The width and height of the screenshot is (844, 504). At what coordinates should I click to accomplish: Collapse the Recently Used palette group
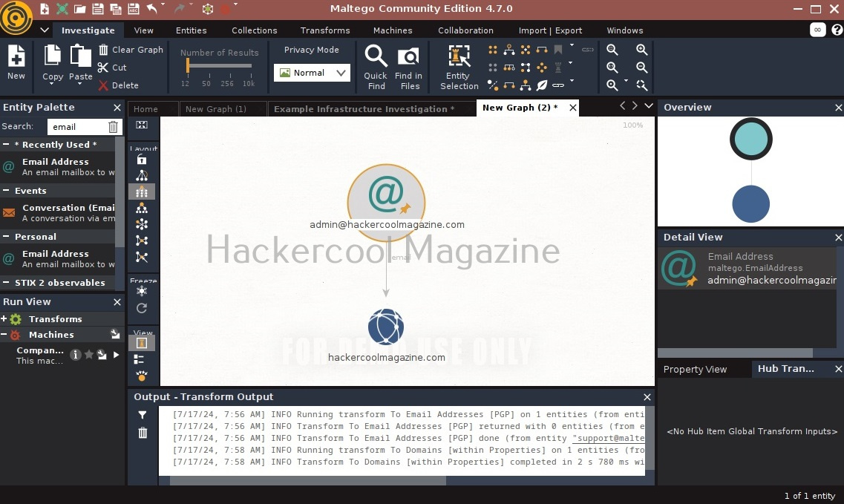coord(6,144)
